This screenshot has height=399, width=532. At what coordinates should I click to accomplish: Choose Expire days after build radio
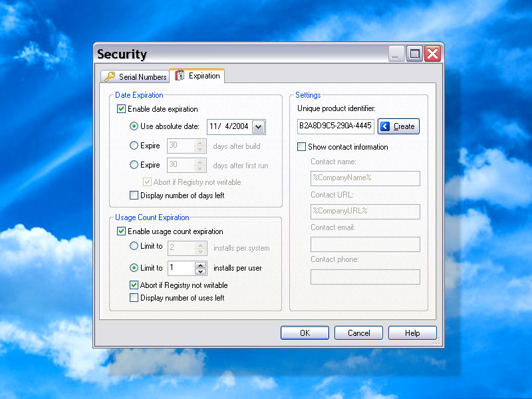134,146
